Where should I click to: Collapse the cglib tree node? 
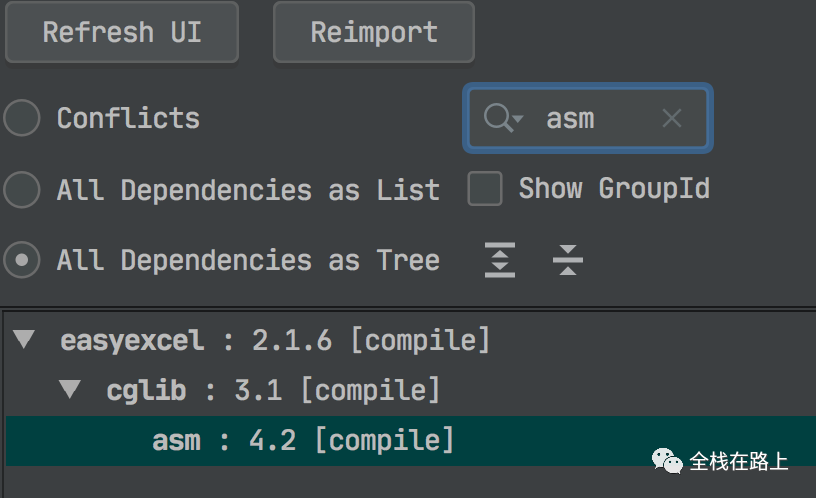click(70, 389)
